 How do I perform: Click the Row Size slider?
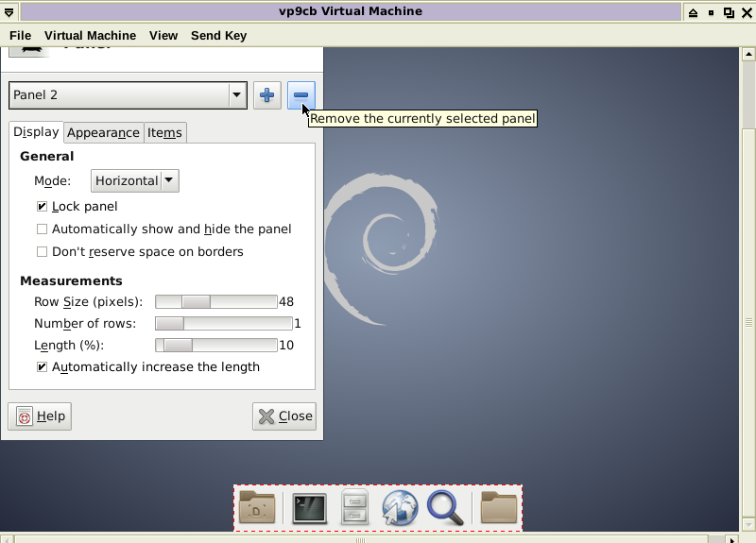(215, 302)
